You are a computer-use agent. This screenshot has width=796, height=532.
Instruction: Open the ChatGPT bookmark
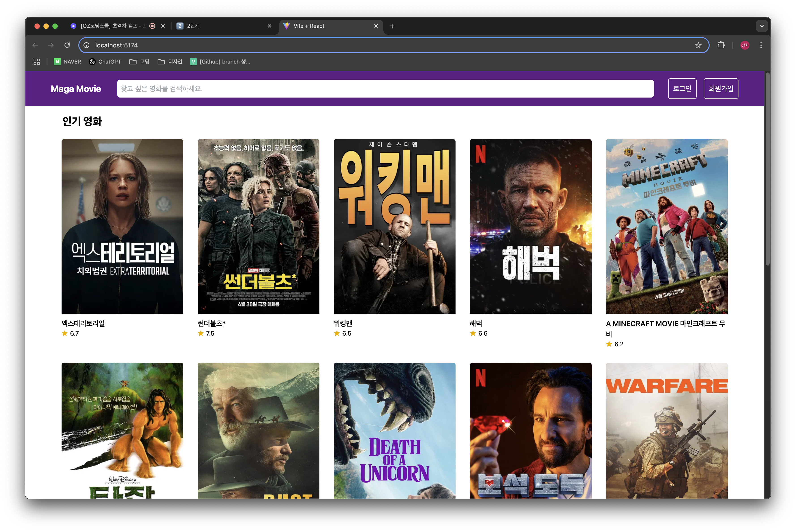[x=105, y=62]
